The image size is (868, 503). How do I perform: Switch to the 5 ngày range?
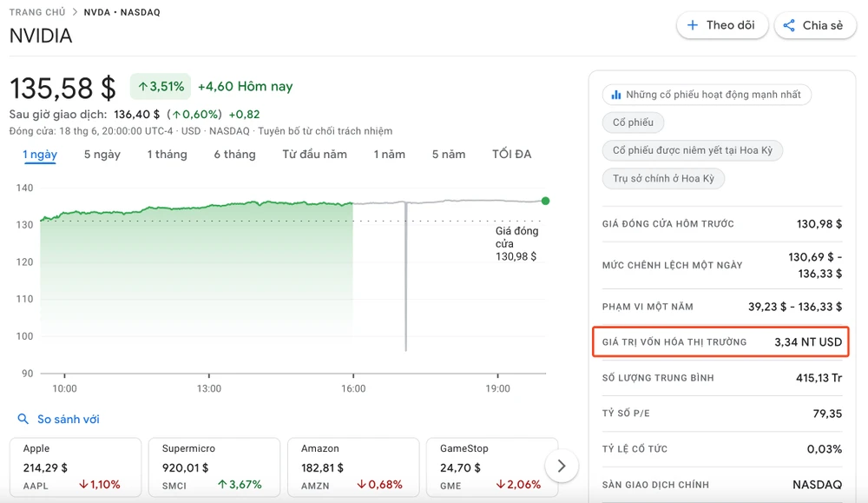point(102,155)
